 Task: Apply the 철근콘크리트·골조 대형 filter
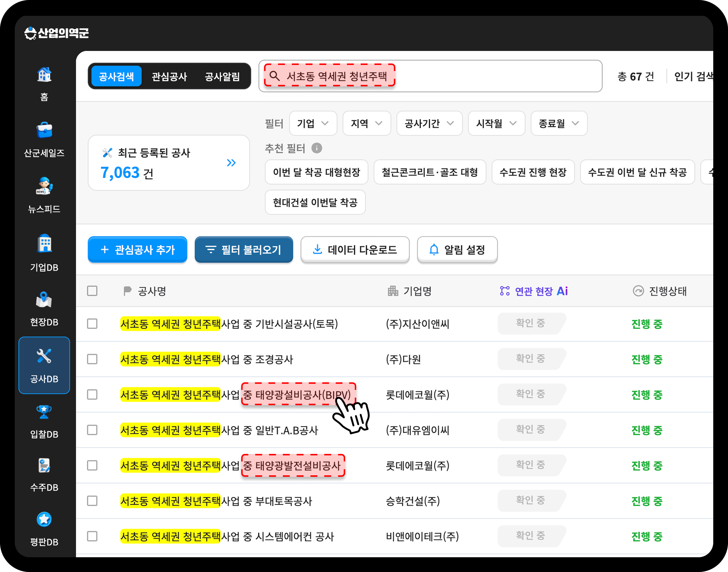tap(430, 172)
